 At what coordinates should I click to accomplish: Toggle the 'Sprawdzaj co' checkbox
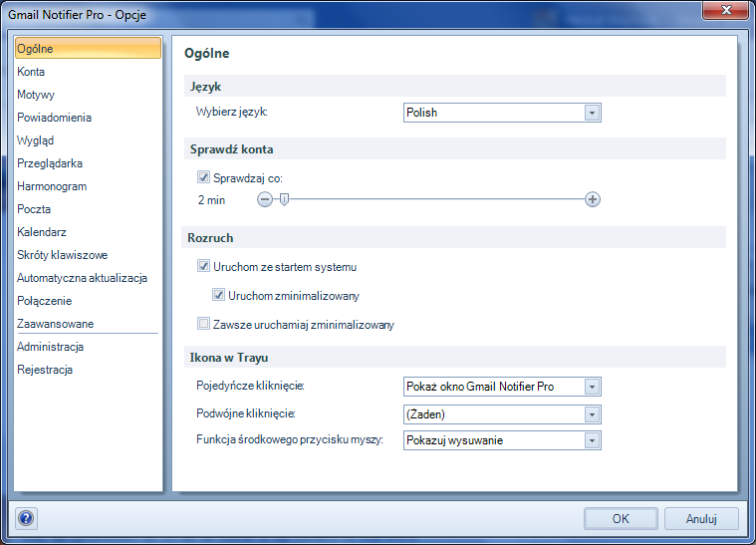[204, 177]
